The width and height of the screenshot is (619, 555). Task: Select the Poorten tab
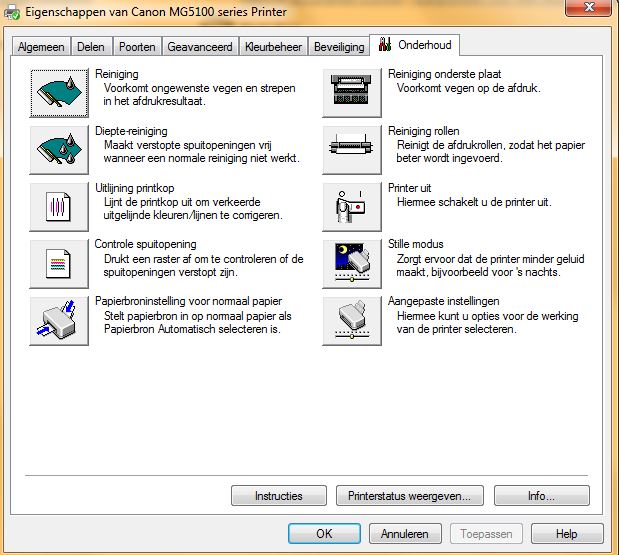click(x=137, y=47)
